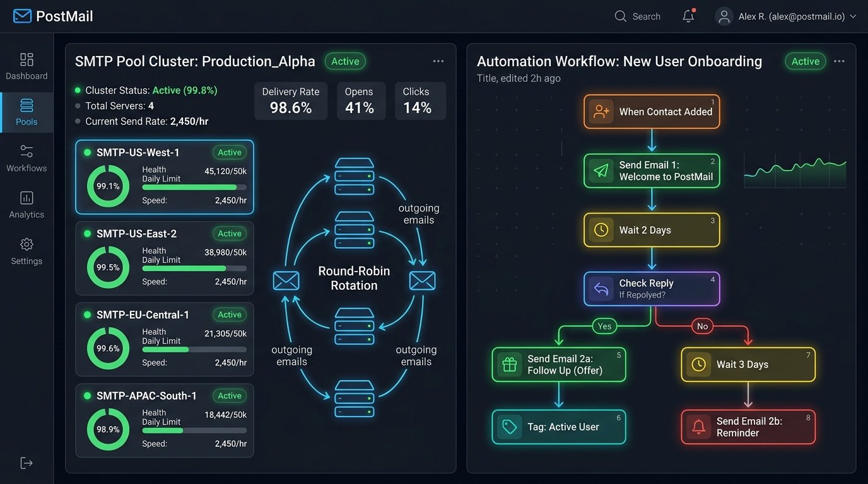Click the logout icon in the sidebar

click(26, 463)
